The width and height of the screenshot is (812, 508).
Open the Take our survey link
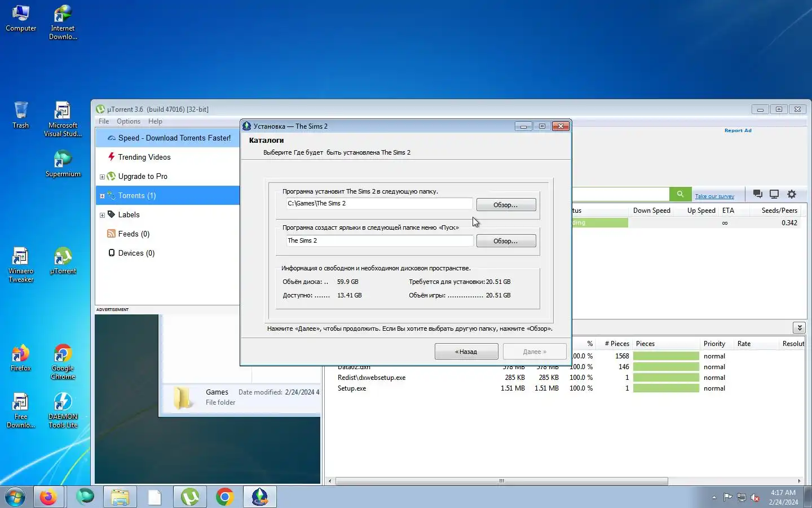point(714,196)
